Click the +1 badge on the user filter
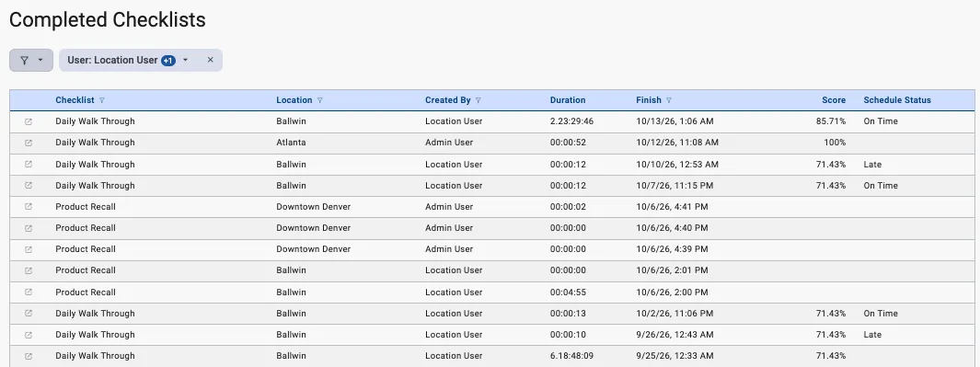This screenshot has height=367, width=980. 168,61
